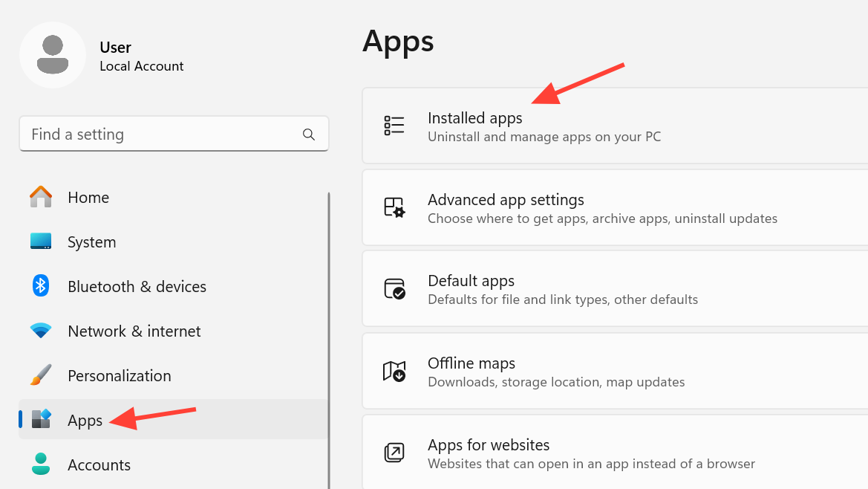This screenshot has height=489, width=868.
Task: Go to Network & internet section
Action: (x=134, y=331)
